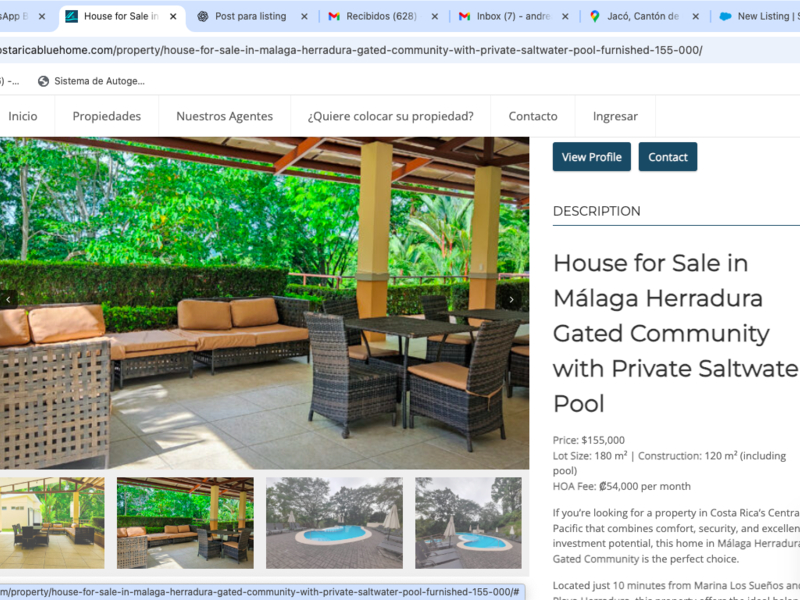The height and width of the screenshot is (600, 800).
Task: Click the browser address bar URL
Action: (x=351, y=50)
